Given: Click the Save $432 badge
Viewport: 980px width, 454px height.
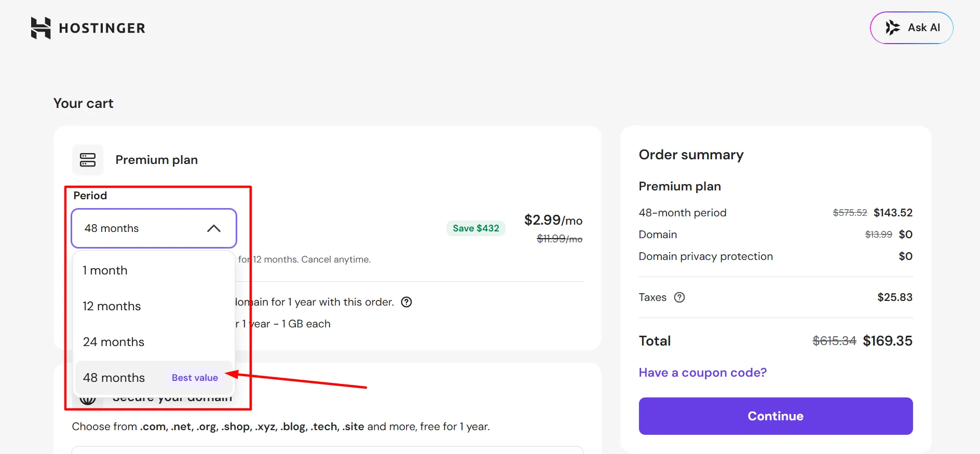Looking at the screenshot, I should (476, 228).
